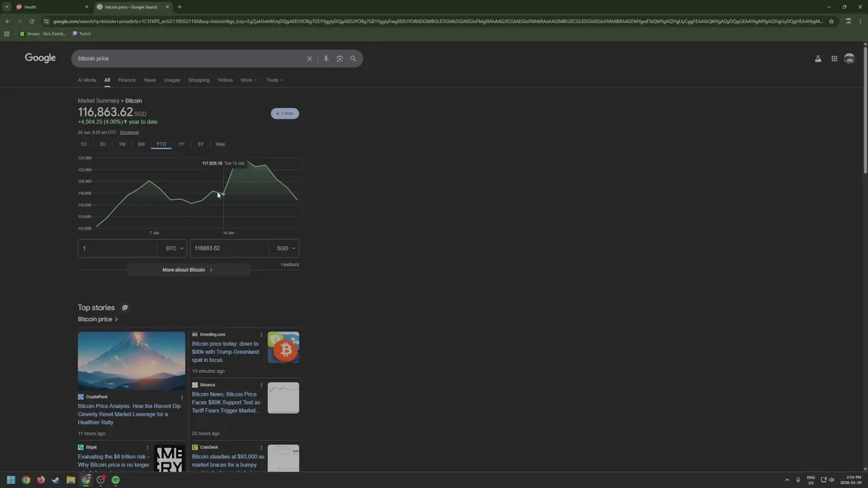Click the icon beside Top stories heading
868x488 pixels.
pos(125,308)
